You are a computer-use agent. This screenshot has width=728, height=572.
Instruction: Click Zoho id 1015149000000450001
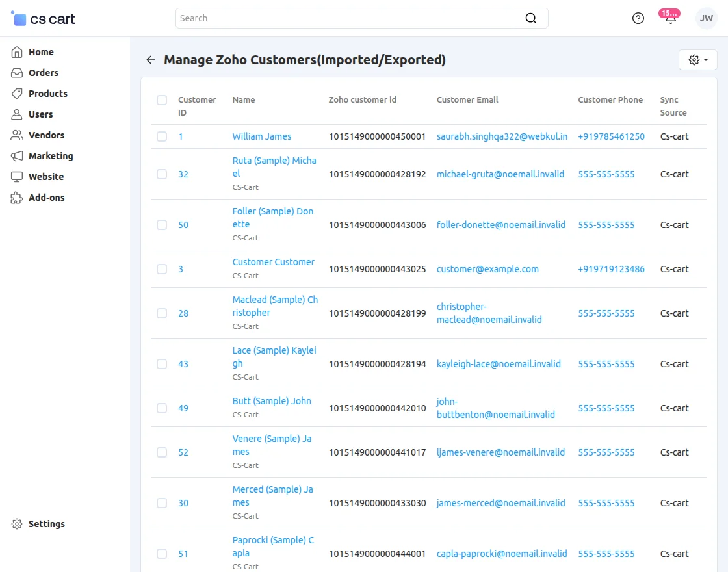pos(377,136)
